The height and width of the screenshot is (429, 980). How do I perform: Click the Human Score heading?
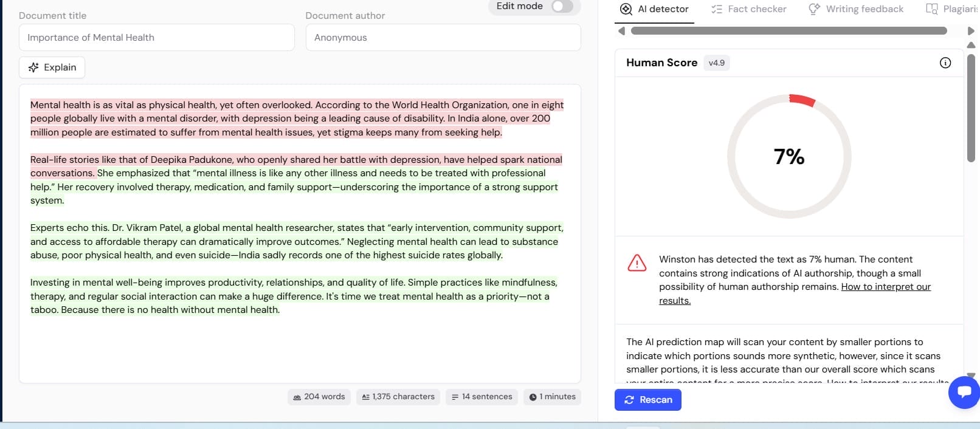(x=661, y=63)
